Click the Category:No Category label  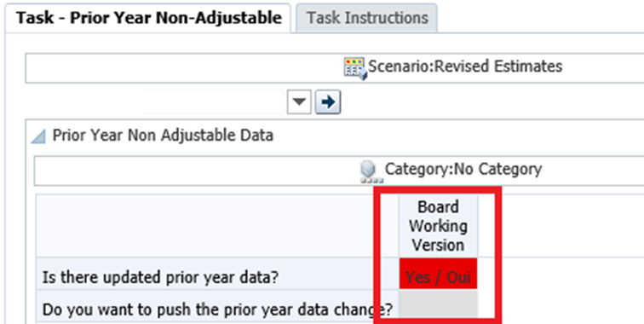coord(463,169)
